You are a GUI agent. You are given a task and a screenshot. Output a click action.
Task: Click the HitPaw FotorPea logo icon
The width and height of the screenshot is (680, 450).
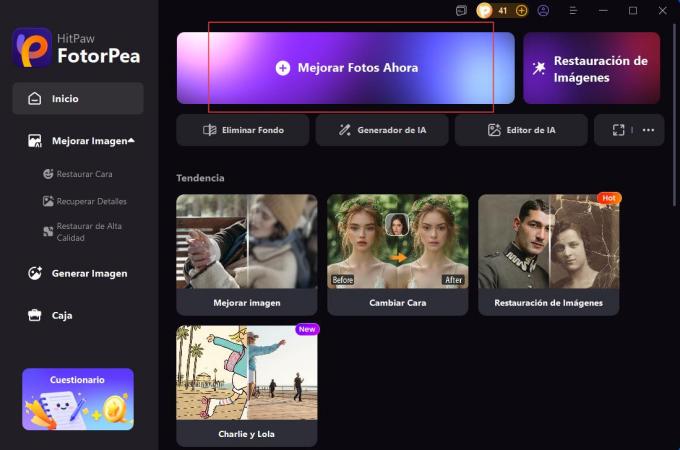point(32,47)
